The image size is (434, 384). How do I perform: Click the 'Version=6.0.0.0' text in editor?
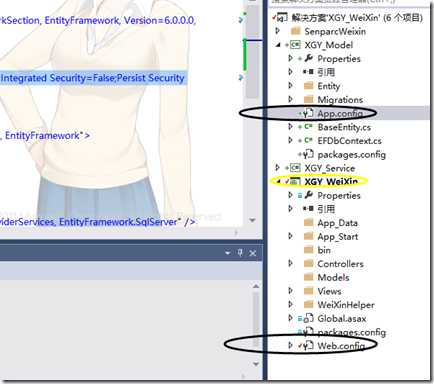(159, 20)
